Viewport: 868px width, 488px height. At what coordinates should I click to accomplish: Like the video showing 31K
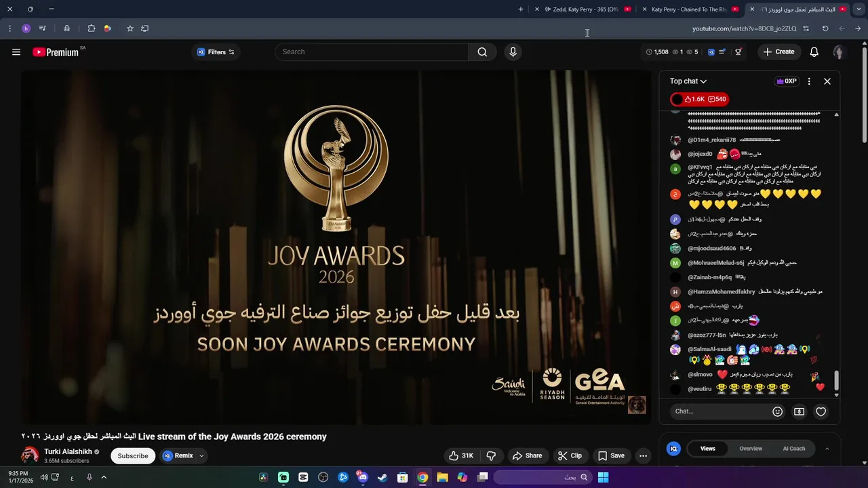pos(460,455)
